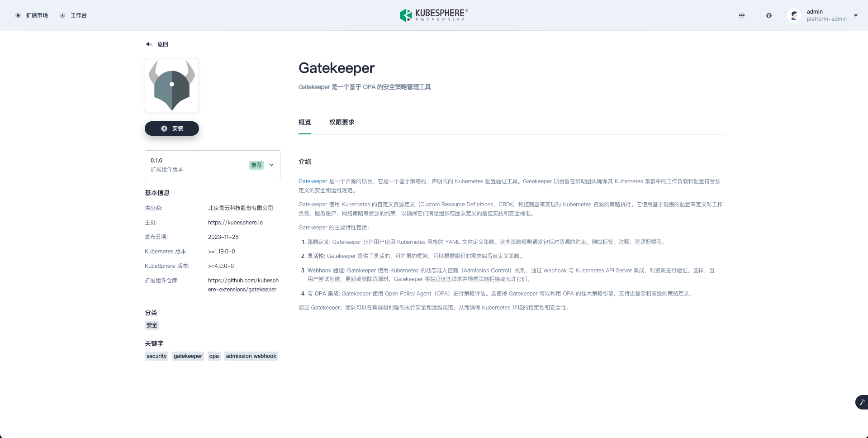Open the platform settings gear icon
Image resolution: width=868 pixels, height=438 pixels.
(769, 15)
